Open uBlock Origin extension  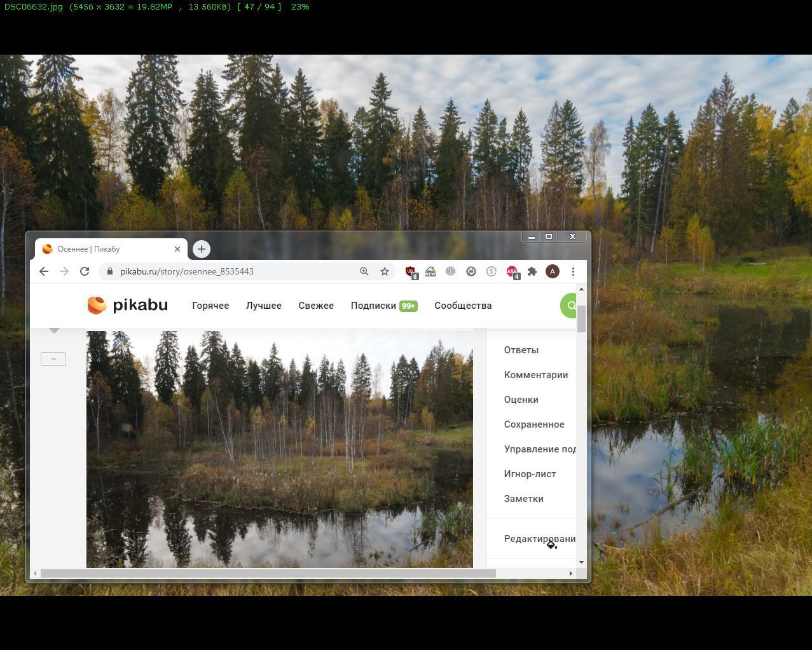[411, 272]
